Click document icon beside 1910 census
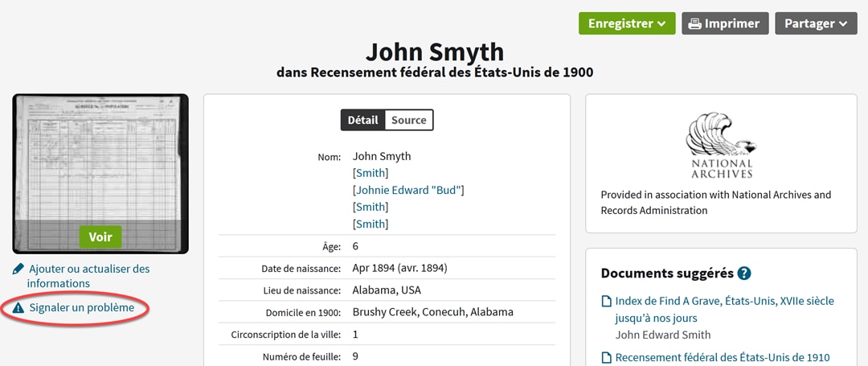Viewport: 868px width, 366px height. pyautogui.click(x=607, y=358)
